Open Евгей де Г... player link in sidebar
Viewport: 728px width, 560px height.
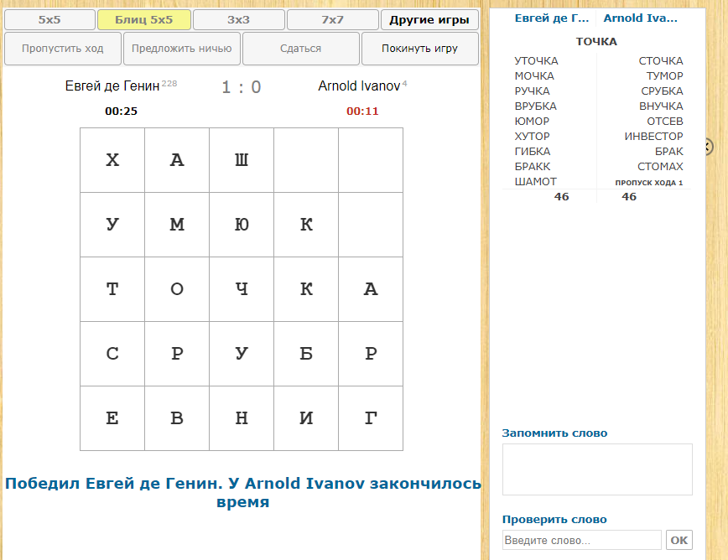(x=552, y=18)
